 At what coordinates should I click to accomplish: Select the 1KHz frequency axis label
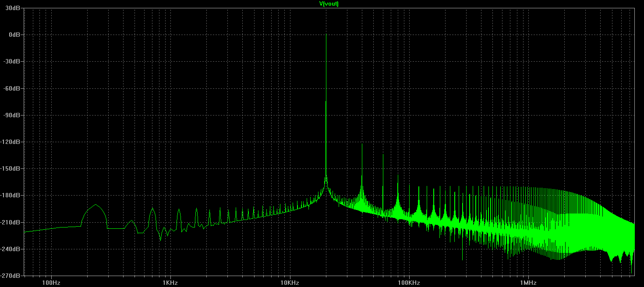coord(170,283)
